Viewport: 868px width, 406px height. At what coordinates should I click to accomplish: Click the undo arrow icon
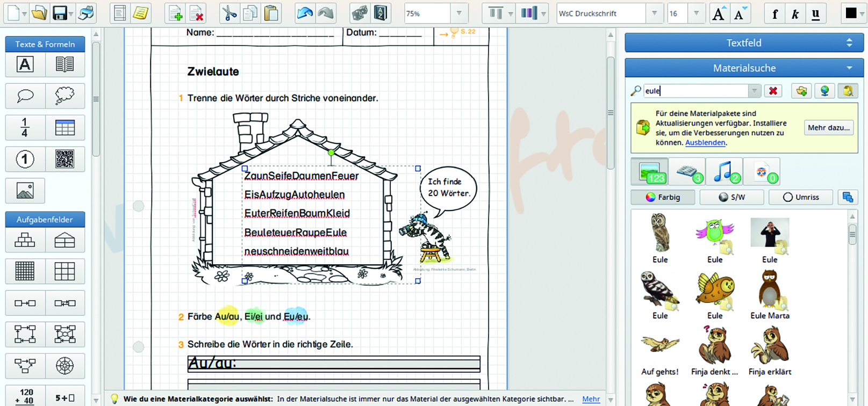point(305,13)
